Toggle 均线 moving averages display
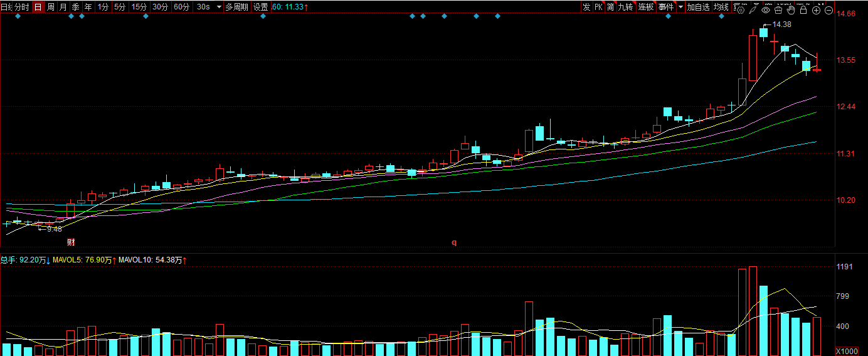This screenshot has width=868, height=356. [x=721, y=7]
